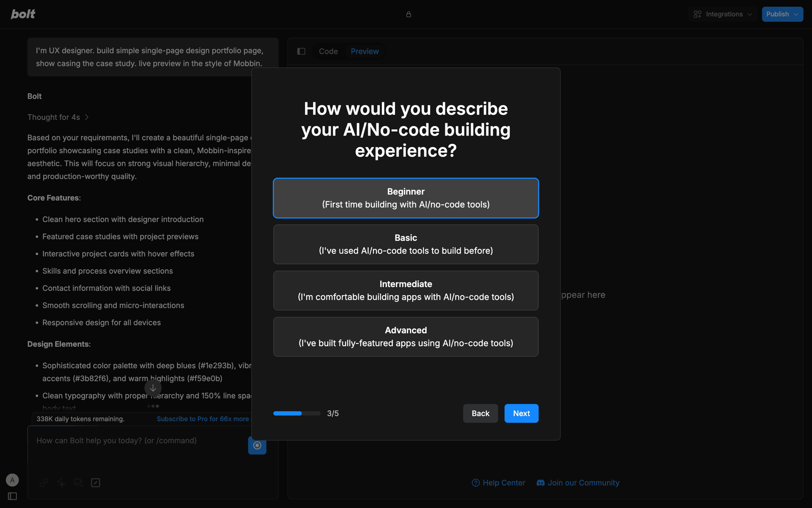
Task: Click 'Responsive design for all devices'
Action: pyautogui.click(x=101, y=323)
